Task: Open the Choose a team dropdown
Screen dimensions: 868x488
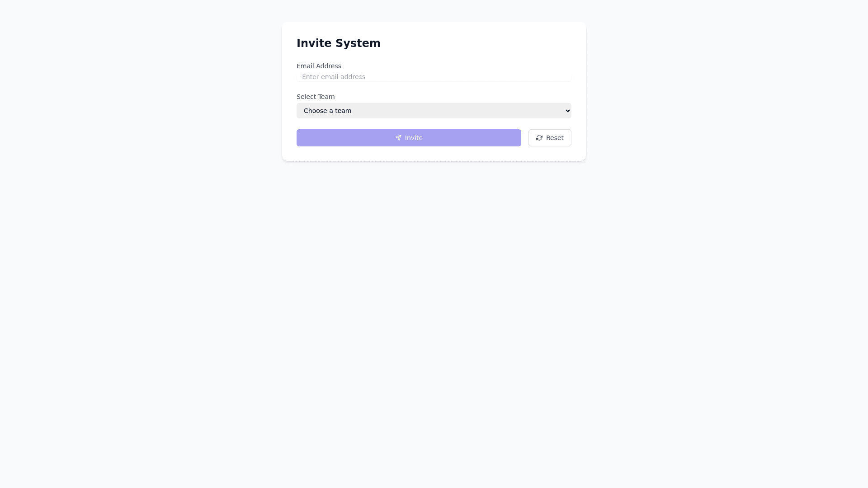Action: [x=433, y=111]
